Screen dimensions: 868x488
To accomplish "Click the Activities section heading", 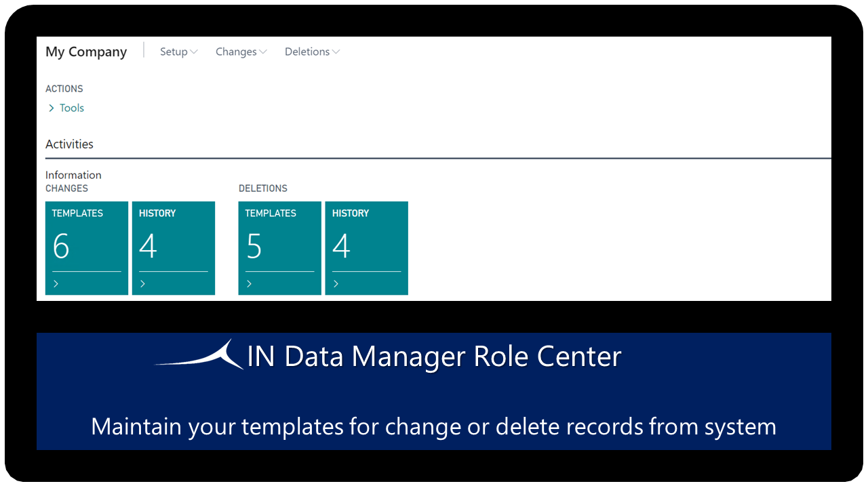I will pos(69,144).
